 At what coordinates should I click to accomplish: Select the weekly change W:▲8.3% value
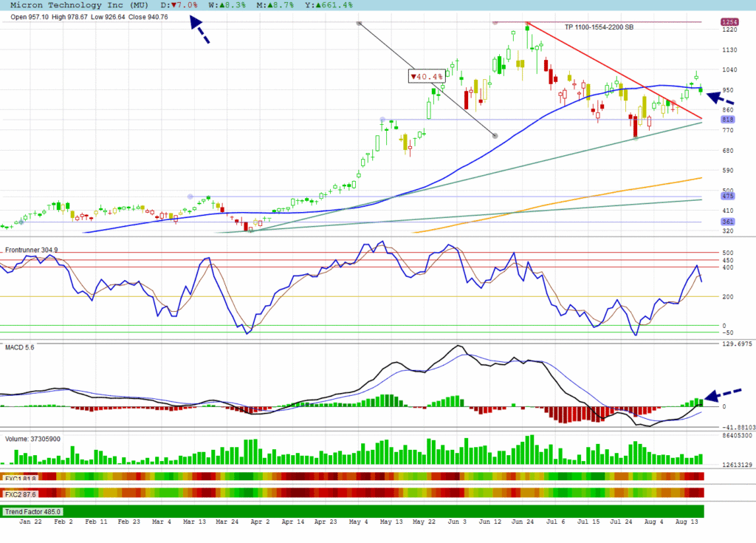point(227,5)
